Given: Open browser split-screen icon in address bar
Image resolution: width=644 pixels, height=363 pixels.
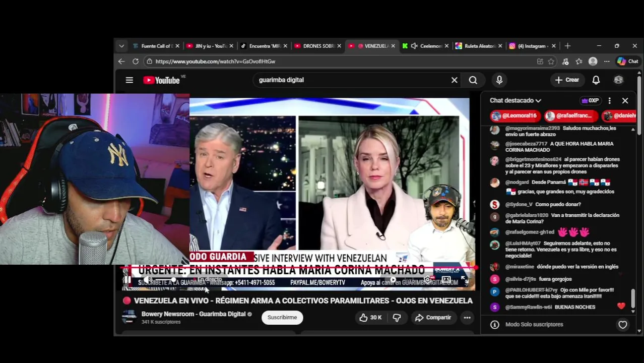Looking at the screenshot, I should (540, 62).
